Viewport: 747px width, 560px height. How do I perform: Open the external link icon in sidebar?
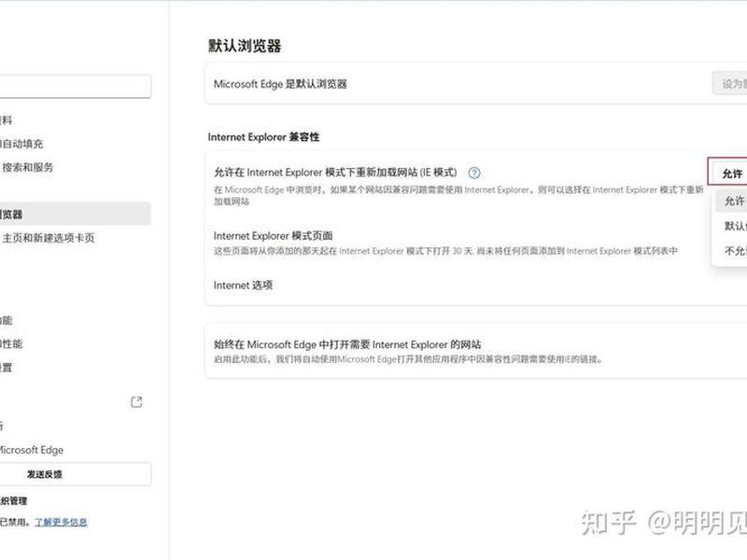[x=136, y=402]
